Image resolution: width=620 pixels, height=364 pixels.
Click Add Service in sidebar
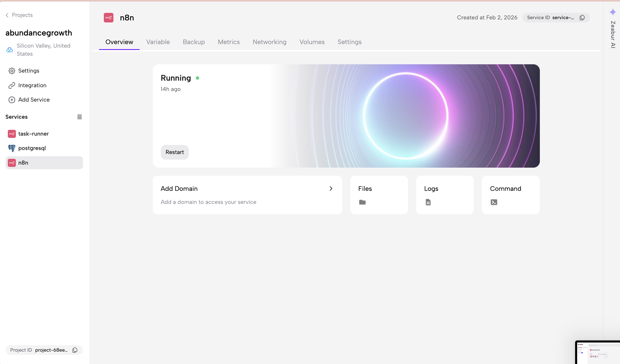(x=34, y=100)
